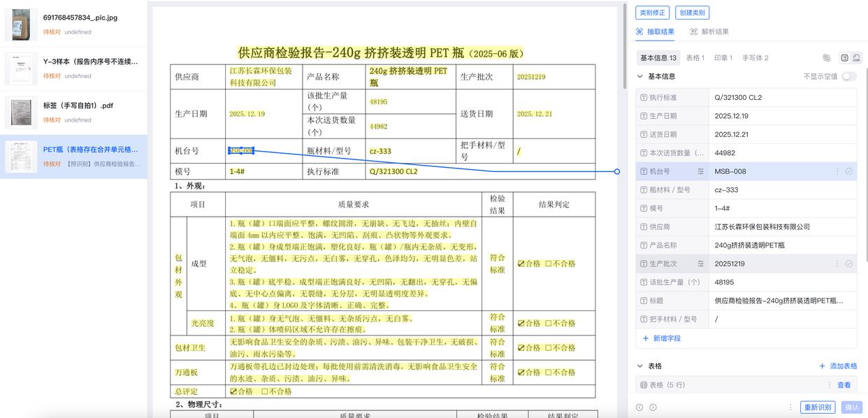Click confirm checkmark on 机台号 row
Screen dimensions: 868x418
pos(849,171)
